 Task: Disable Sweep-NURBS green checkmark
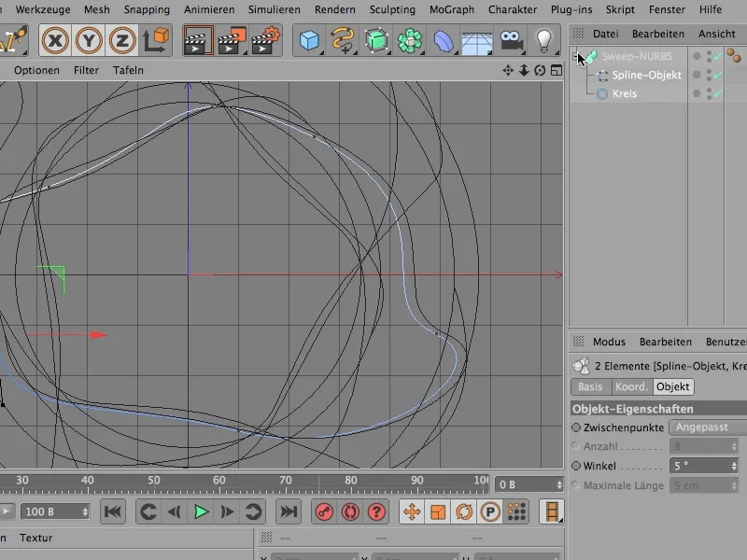coord(718,56)
